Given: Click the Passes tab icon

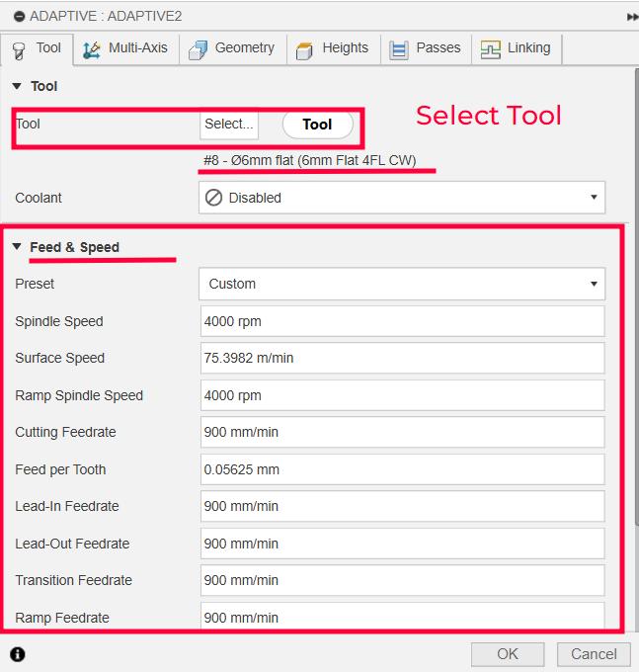Looking at the screenshot, I should tap(399, 50).
